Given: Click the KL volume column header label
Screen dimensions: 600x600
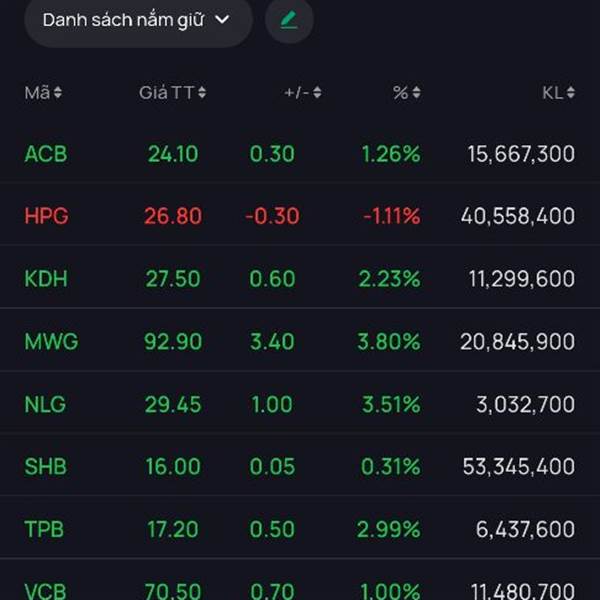Looking at the screenshot, I should pyautogui.click(x=552, y=93).
